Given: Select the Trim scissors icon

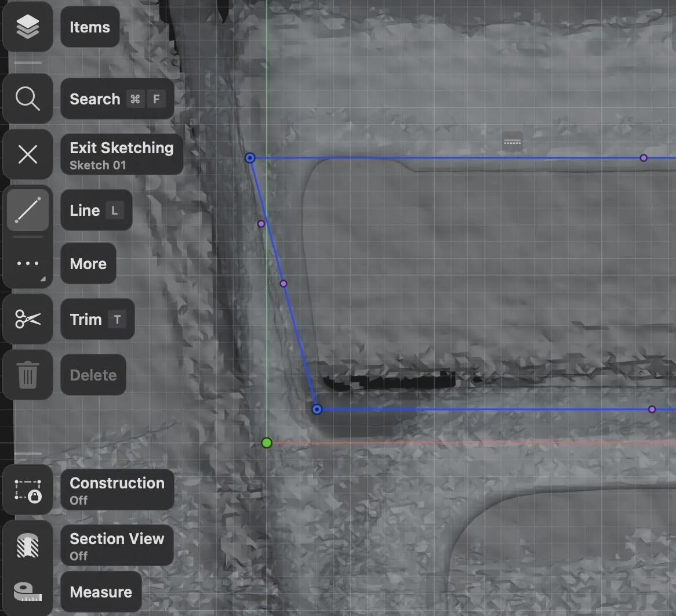Looking at the screenshot, I should (28, 319).
